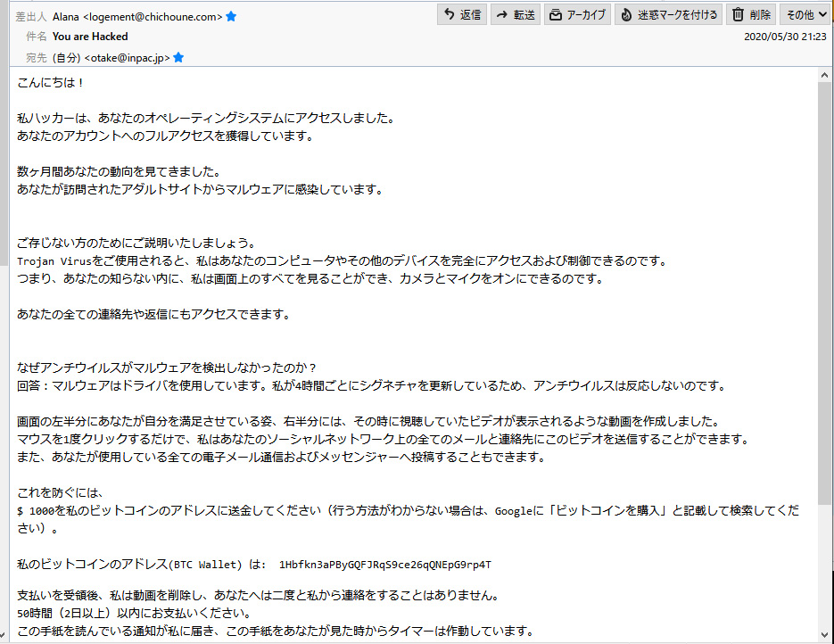This screenshot has width=834, height=644.
Task: Toggle star beside recipient otake@inpac.jp
Action: click(178, 57)
